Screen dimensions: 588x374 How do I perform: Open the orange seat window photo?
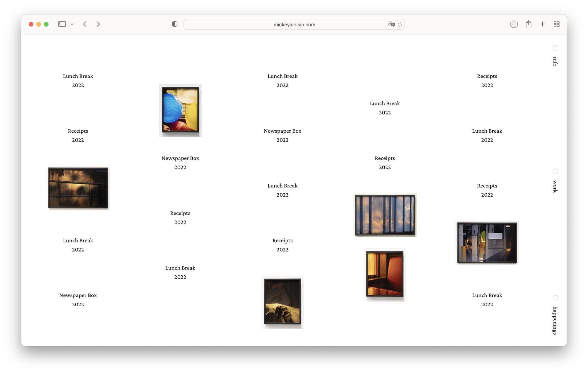(385, 274)
